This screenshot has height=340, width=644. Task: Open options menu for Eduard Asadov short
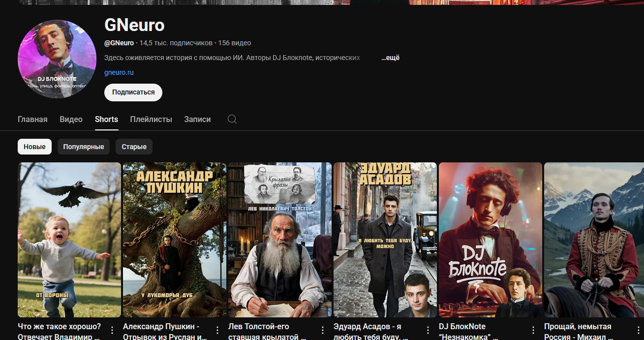click(428, 330)
